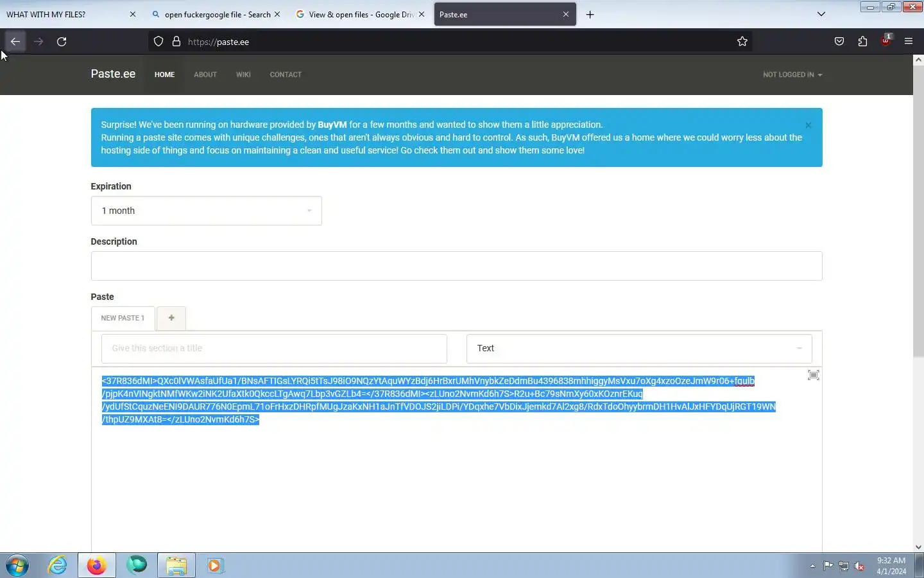Open the WIKI nav item
Screen dimensions: 924x578
(x=243, y=74)
